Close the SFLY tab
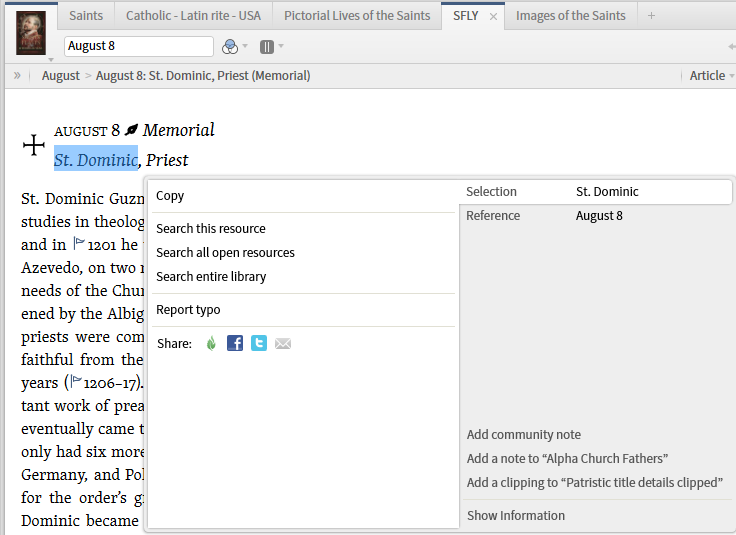Viewport: 736px width, 535px height. (493, 16)
